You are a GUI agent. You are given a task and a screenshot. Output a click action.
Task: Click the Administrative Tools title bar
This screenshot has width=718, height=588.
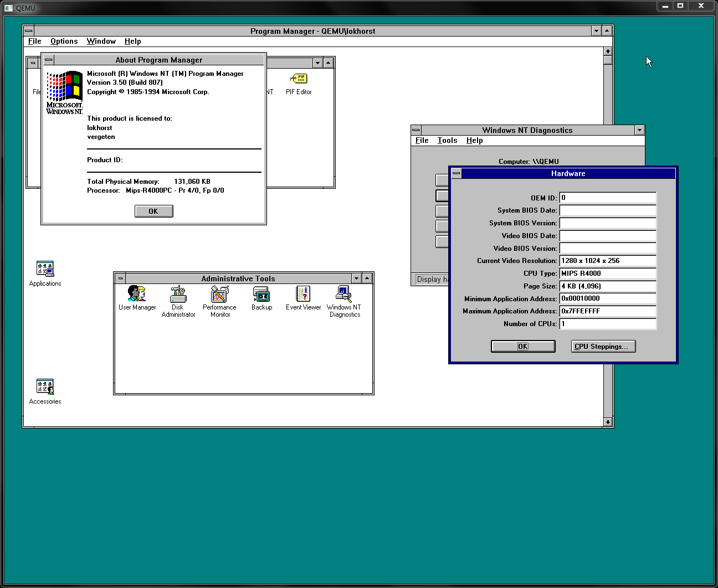point(238,278)
